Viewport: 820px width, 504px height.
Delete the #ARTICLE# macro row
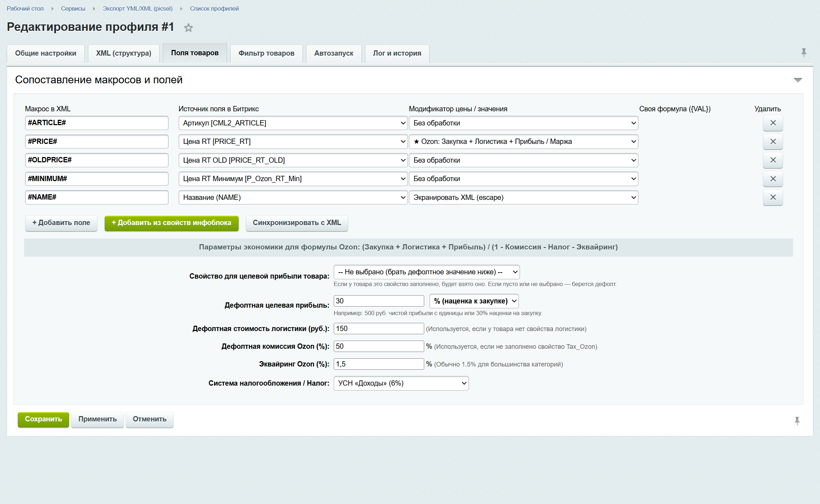773,123
